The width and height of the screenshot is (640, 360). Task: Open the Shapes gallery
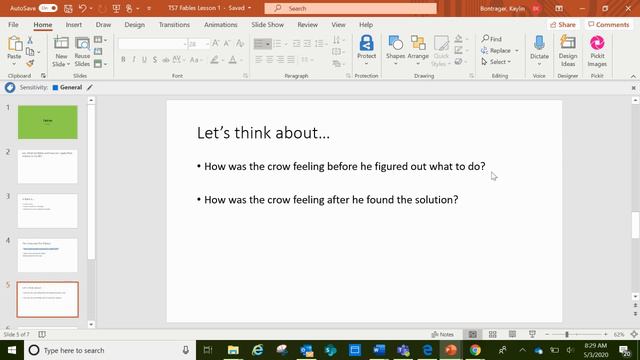click(x=396, y=51)
